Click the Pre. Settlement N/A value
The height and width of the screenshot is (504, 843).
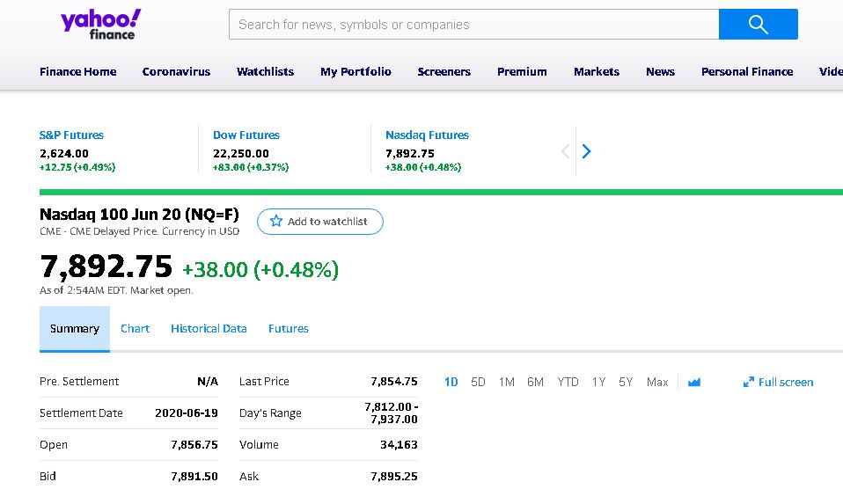pos(208,382)
